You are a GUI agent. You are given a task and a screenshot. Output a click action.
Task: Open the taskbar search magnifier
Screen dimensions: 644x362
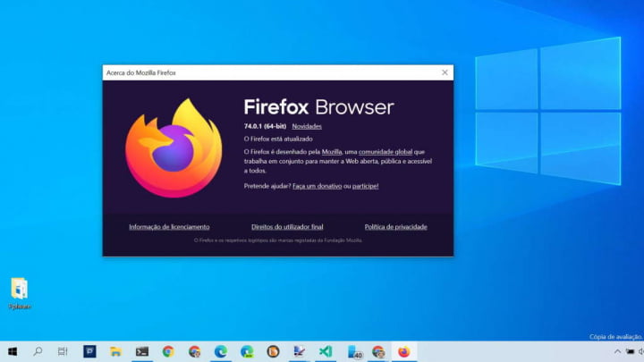point(38,351)
